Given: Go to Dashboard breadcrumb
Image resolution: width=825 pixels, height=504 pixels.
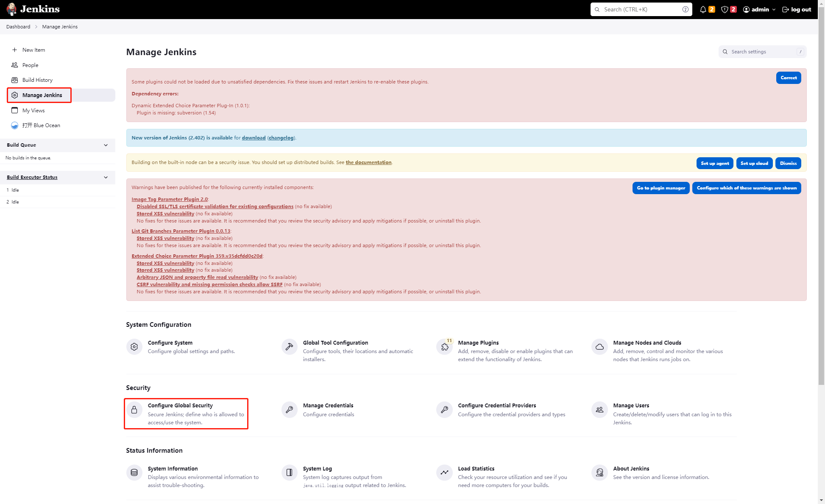Looking at the screenshot, I should coord(18,27).
